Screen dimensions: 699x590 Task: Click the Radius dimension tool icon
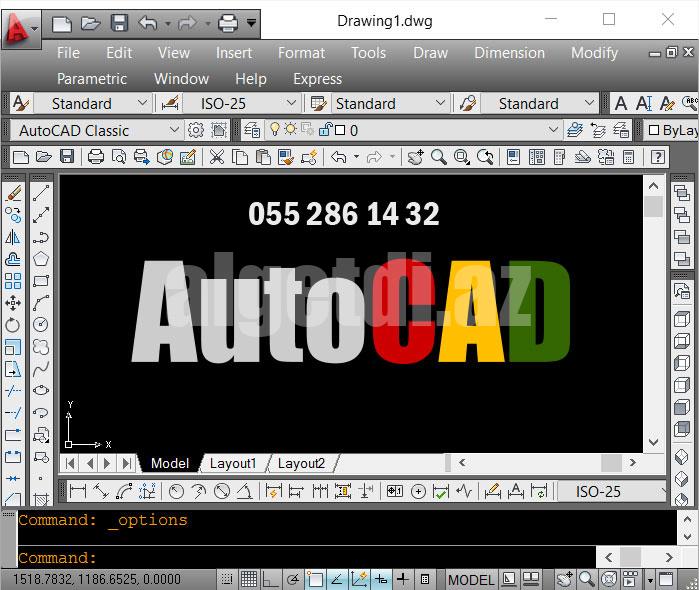177,491
